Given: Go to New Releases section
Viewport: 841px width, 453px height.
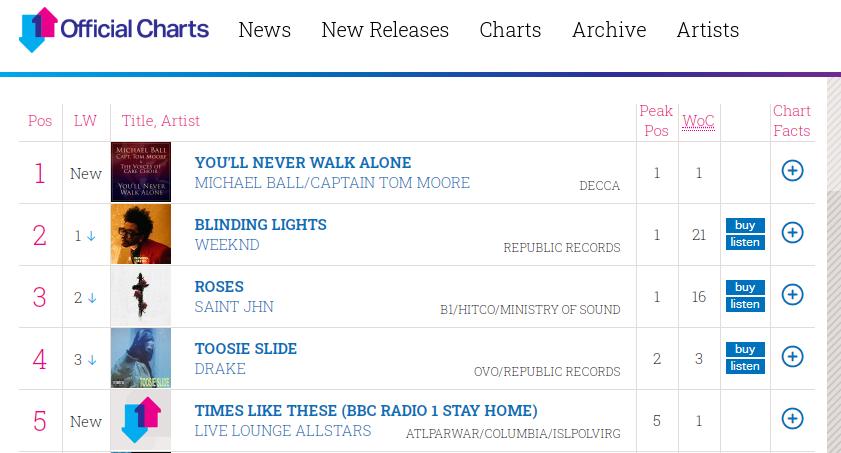Looking at the screenshot, I should 385,30.
